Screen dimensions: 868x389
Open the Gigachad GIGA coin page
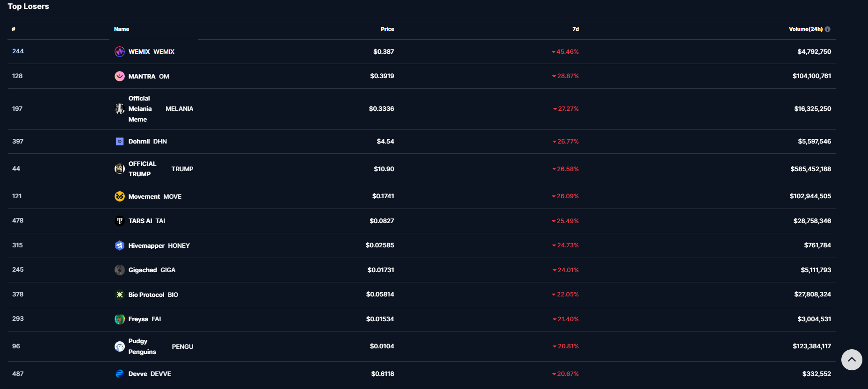(143, 270)
